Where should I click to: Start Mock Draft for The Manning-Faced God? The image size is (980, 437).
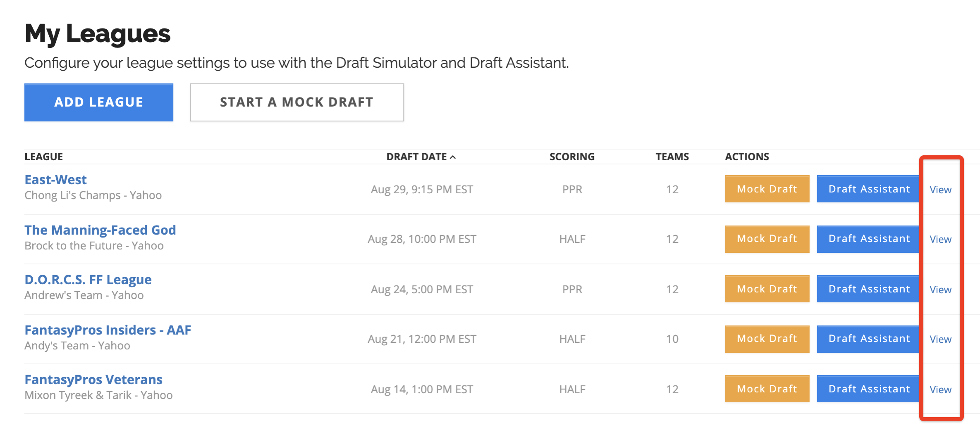point(767,239)
